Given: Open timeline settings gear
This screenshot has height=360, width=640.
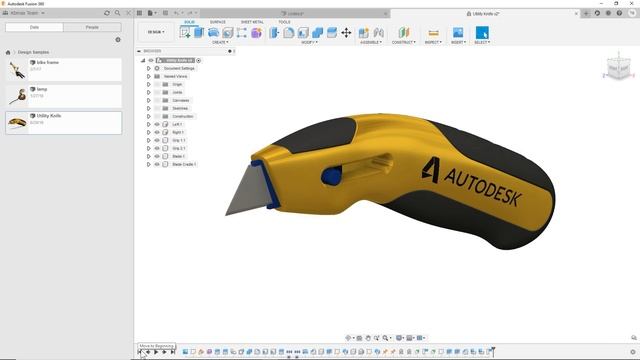Looking at the screenshot, I should [x=633, y=352].
